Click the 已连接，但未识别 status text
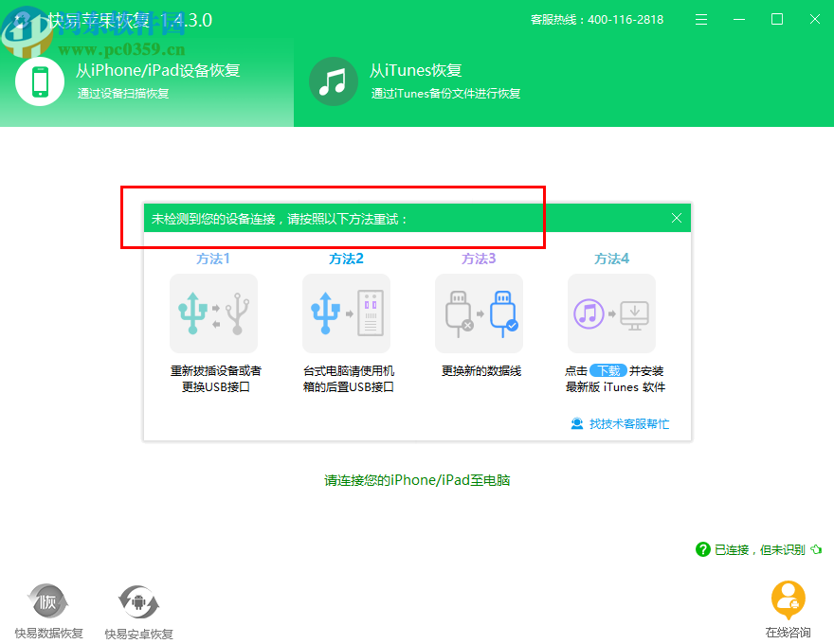Viewport: 834px width, 644px height. (760, 548)
